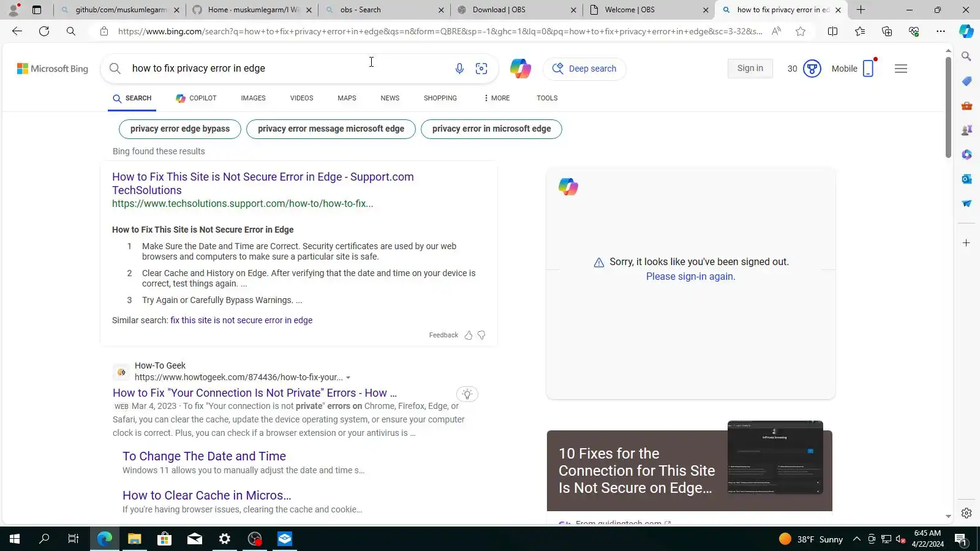Refresh the page with reload button
This screenshot has width=980, height=551.
(44, 31)
